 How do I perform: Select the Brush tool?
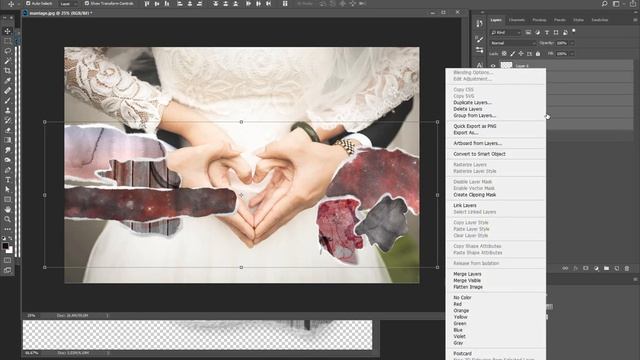coord(7,100)
